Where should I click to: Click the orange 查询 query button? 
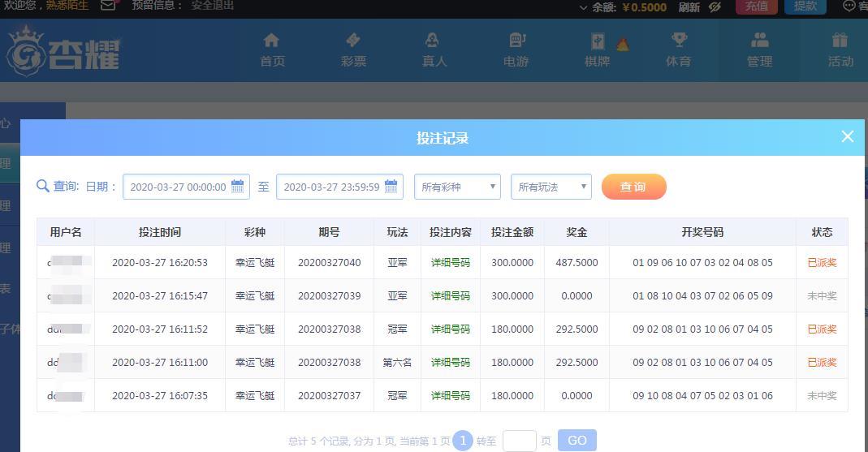coord(634,187)
